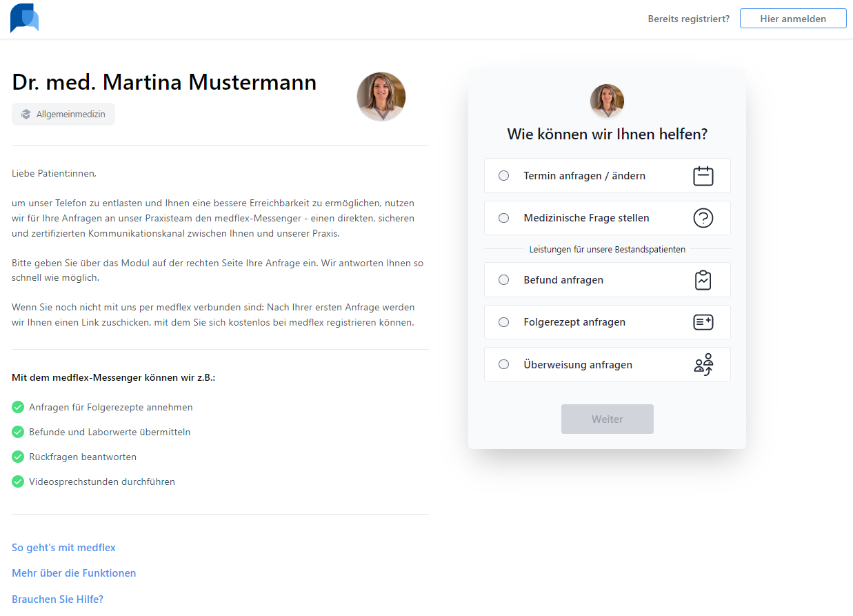Click the prescription card icon for Folgerezept

pyautogui.click(x=703, y=322)
